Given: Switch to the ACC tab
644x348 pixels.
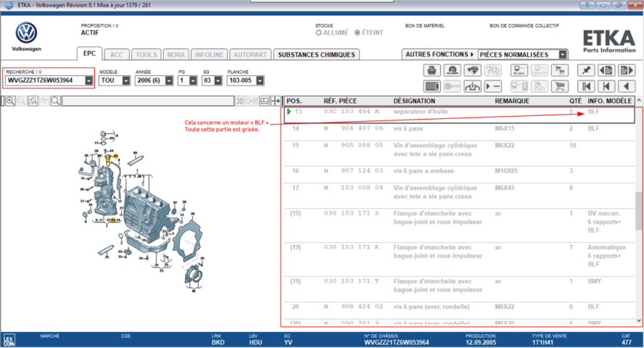Looking at the screenshot, I should pyautogui.click(x=116, y=54).
